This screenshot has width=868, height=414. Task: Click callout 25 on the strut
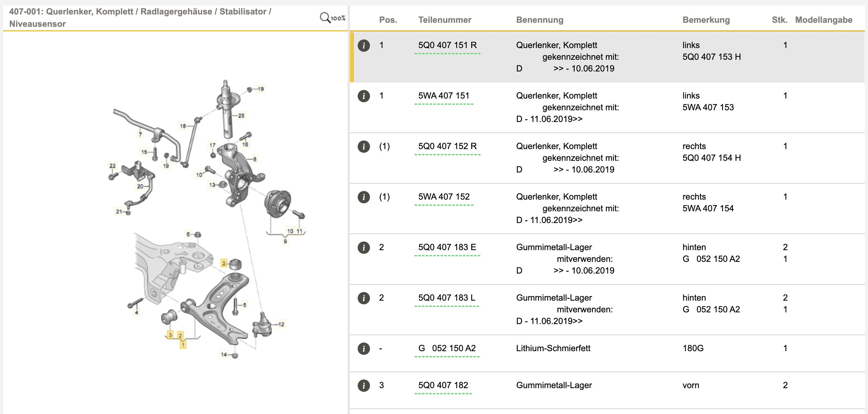241,116
